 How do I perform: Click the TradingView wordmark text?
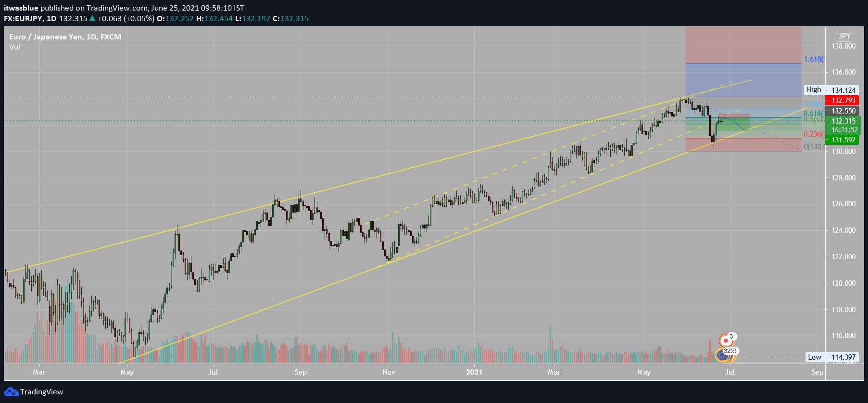[42, 392]
